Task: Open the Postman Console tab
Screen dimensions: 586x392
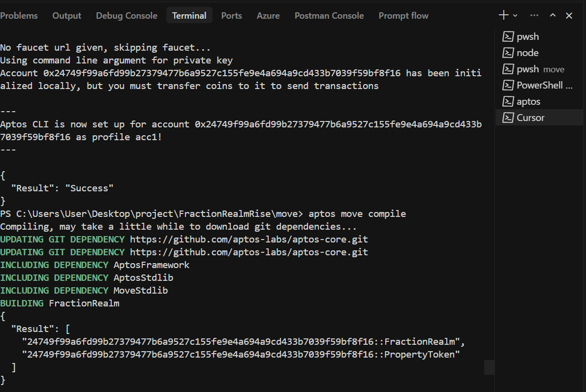Action: (329, 16)
